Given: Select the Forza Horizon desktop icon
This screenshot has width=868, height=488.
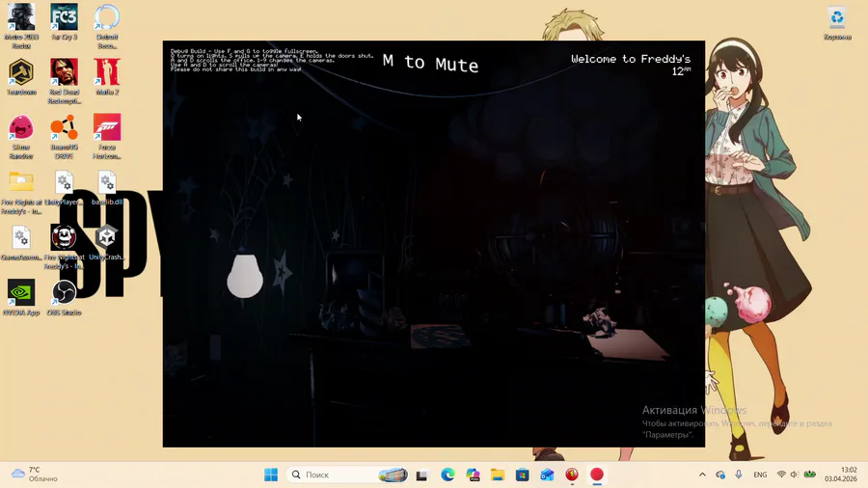Looking at the screenshot, I should click(107, 136).
